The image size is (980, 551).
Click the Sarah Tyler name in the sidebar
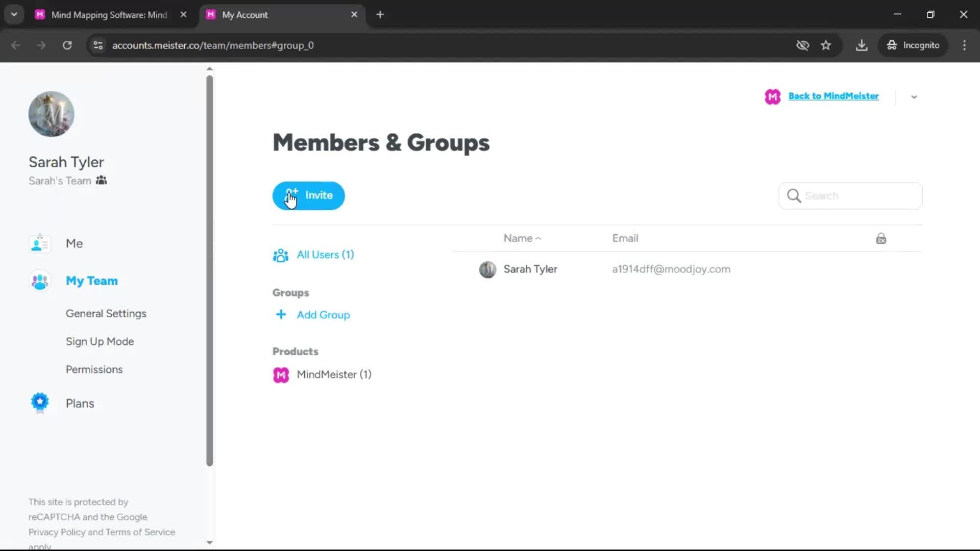(x=66, y=162)
